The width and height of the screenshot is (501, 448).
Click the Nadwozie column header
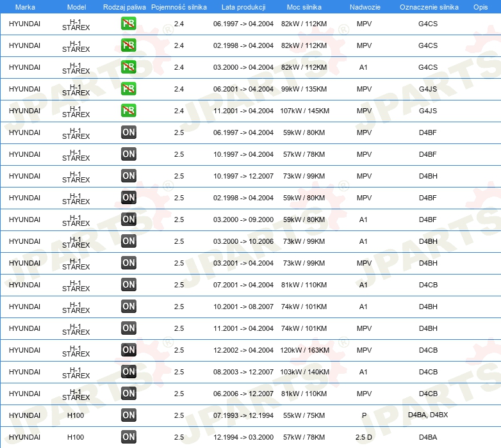365,7
